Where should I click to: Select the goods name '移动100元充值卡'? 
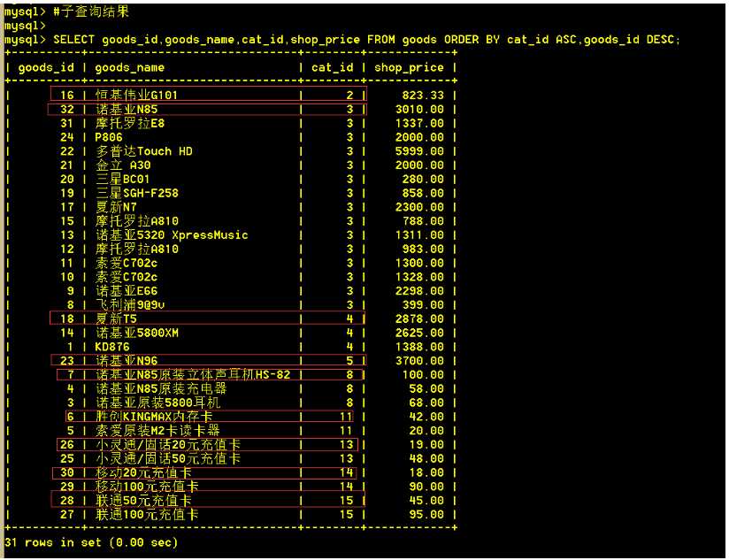147,487
